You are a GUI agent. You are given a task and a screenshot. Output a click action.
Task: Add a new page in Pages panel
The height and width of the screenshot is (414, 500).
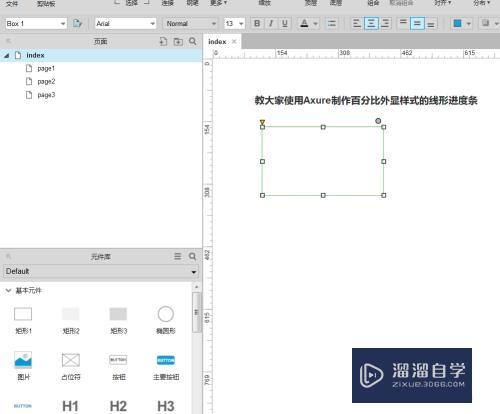click(163, 41)
